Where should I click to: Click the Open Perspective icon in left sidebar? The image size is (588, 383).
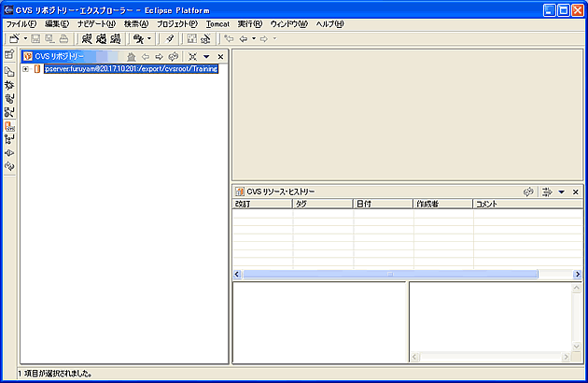pyautogui.click(x=9, y=55)
